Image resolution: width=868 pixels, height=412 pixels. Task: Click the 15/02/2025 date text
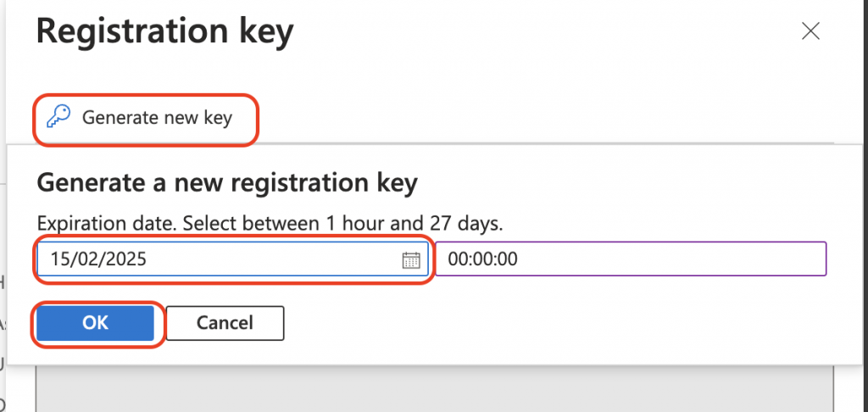[98, 259]
